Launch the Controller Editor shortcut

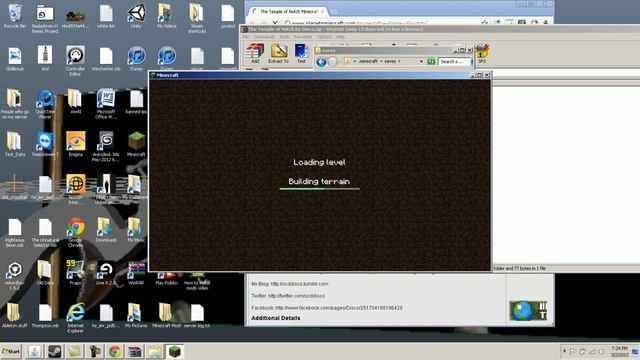(x=76, y=60)
